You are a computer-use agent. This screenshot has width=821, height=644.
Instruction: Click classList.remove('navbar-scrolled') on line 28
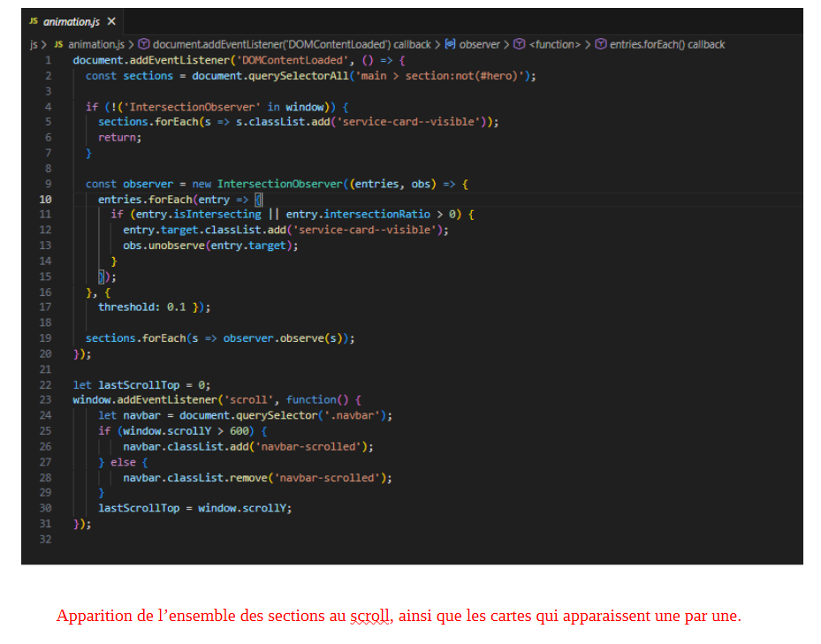pos(277,478)
